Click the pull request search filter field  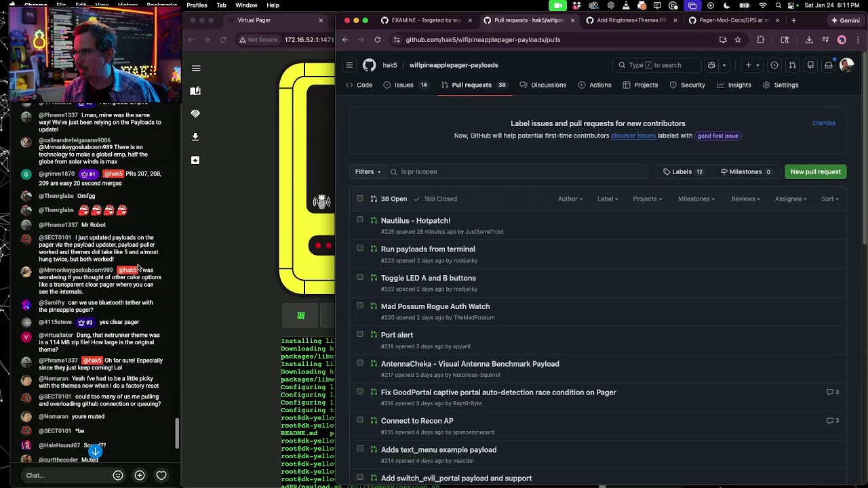517,172
